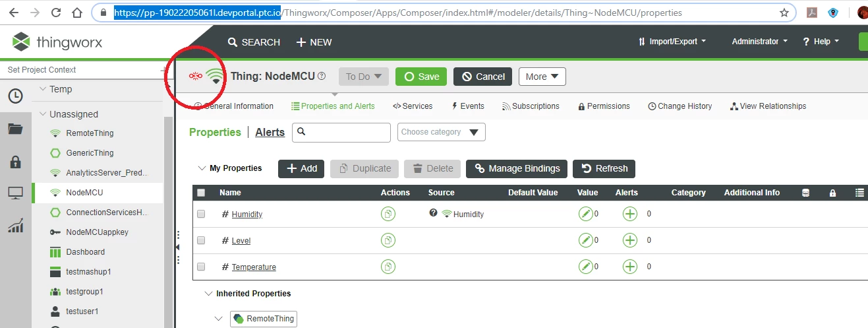Focus the property filter search field
Viewport: 868px width, 328px height.
click(341, 132)
